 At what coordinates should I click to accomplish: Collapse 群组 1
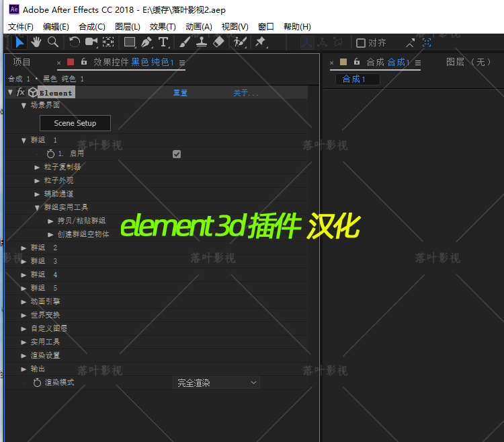(x=24, y=141)
